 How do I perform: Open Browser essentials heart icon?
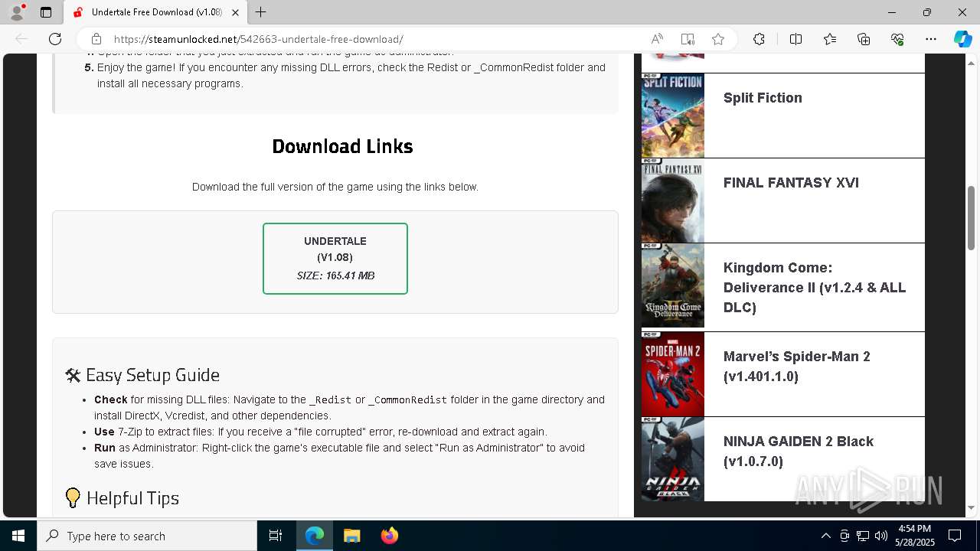[x=897, y=39]
